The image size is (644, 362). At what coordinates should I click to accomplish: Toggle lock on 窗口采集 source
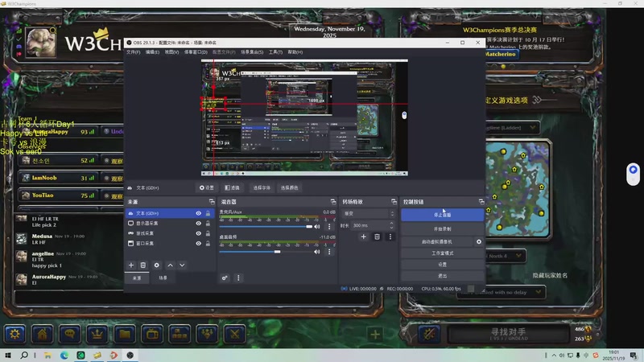208,244
